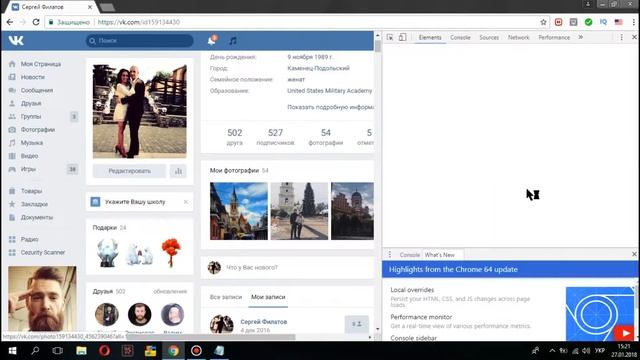
Task: Go to 'Новости' in sidebar
Action: 33,77
